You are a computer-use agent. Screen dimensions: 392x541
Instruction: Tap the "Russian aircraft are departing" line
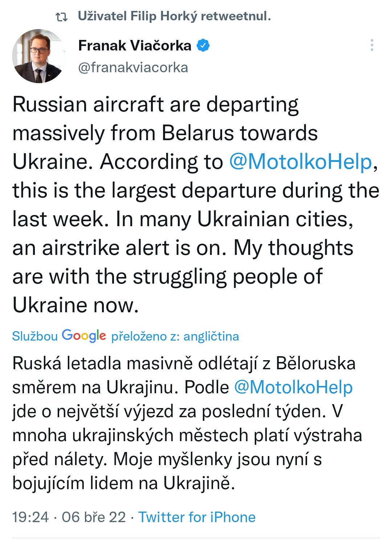tap(155, 105)
